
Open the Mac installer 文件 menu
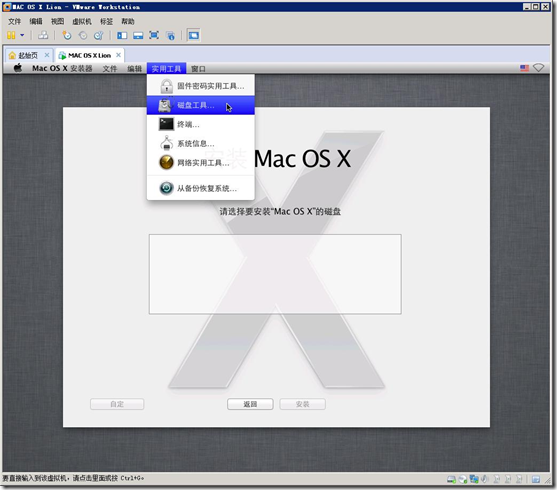pos(110,69)
